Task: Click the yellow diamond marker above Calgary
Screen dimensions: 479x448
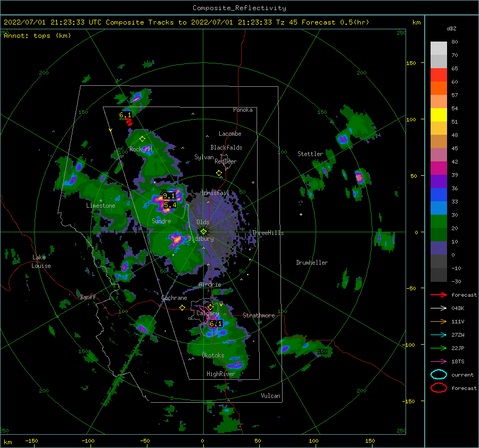Action: point(210,307)
